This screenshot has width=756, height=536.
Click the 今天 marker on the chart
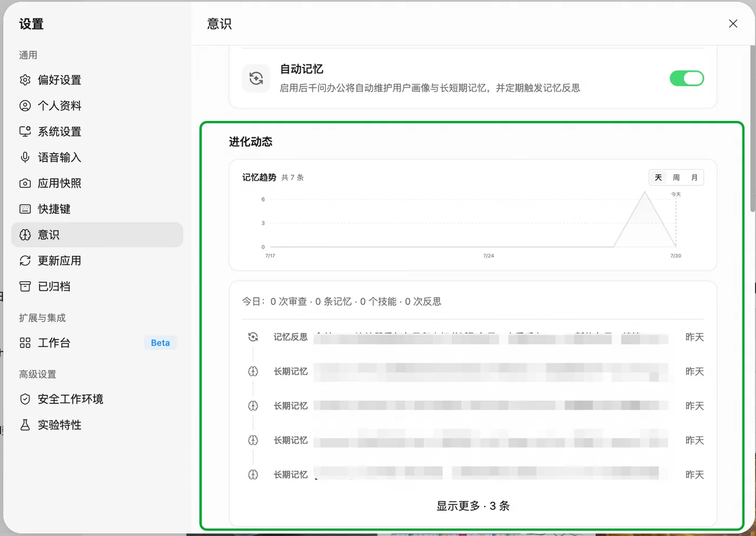[676, 194]
